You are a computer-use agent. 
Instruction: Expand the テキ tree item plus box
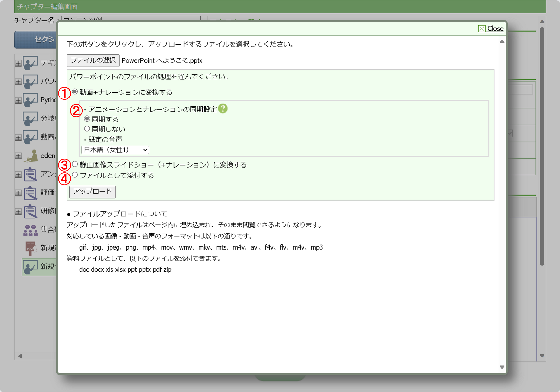click(x=18, y=63)
